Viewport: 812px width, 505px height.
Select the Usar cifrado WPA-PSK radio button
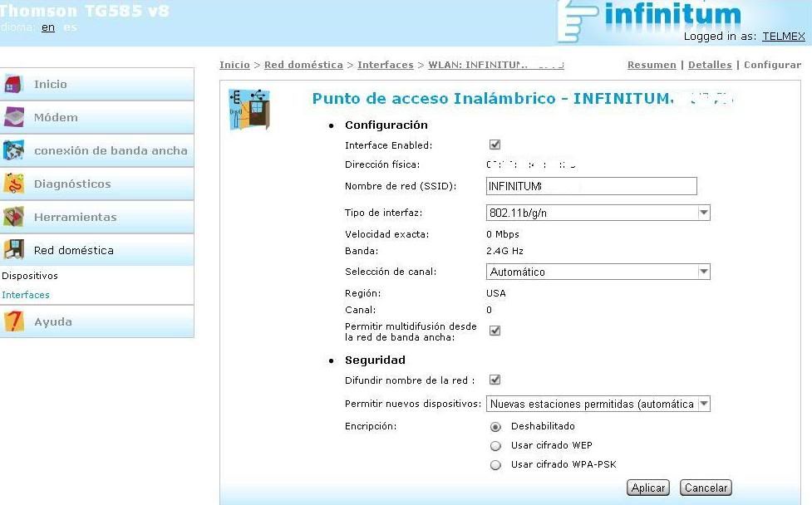tap(495, 464)
